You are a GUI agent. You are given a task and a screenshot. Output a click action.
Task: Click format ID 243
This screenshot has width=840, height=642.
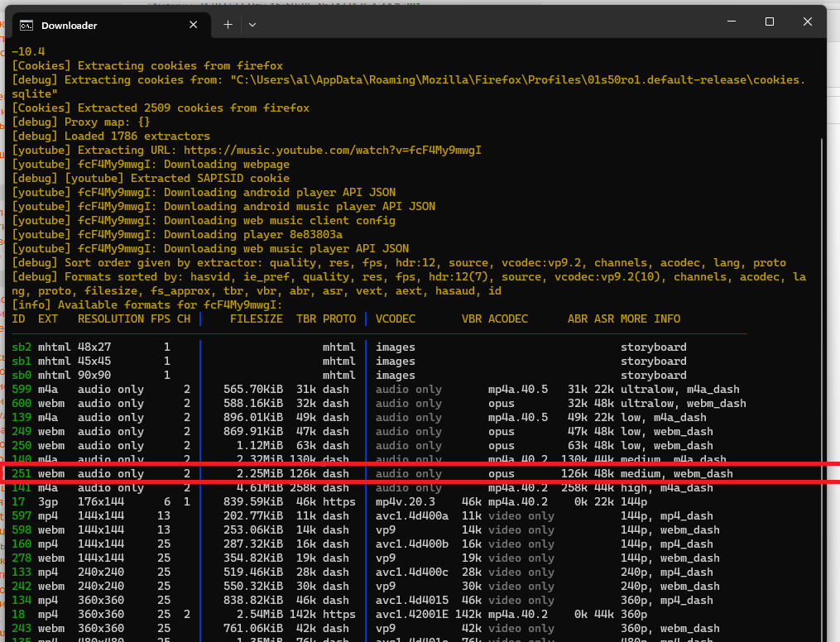pos(22,628)
